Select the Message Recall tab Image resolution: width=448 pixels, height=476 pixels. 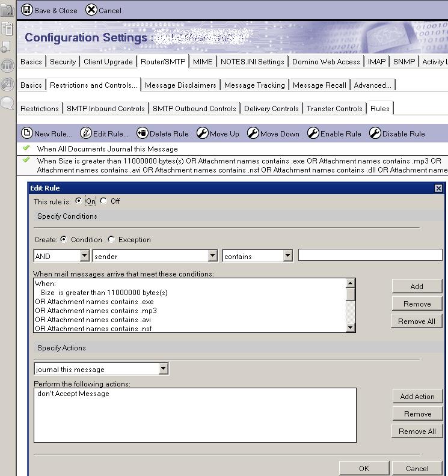pyautogui.click(x=319, y=85)
